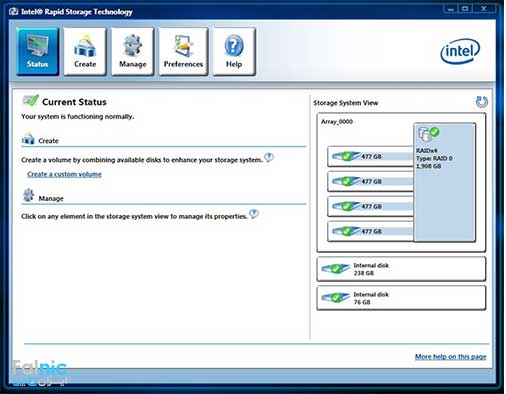Click the Storage System View heading

point(346,103)
